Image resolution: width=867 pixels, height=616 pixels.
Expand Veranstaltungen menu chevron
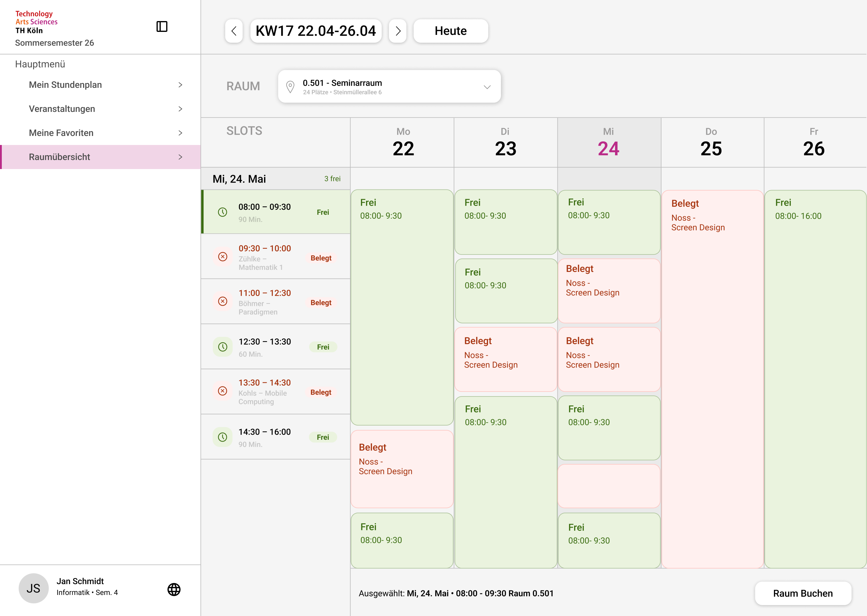pos(180,109)
